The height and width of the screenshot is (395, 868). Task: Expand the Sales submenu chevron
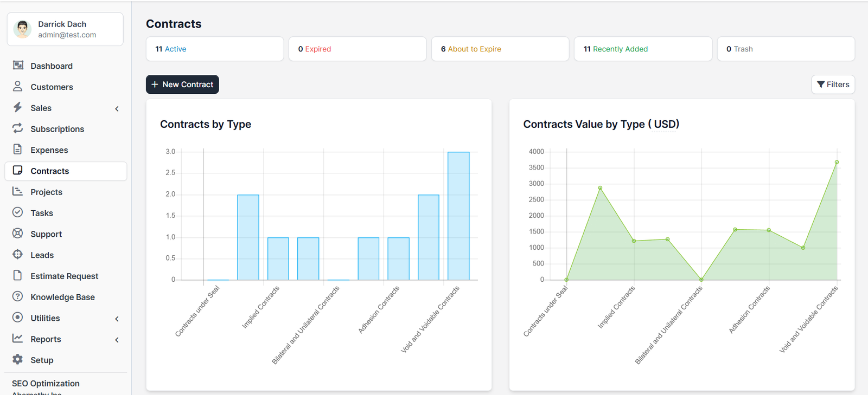[x=117, y=108]
